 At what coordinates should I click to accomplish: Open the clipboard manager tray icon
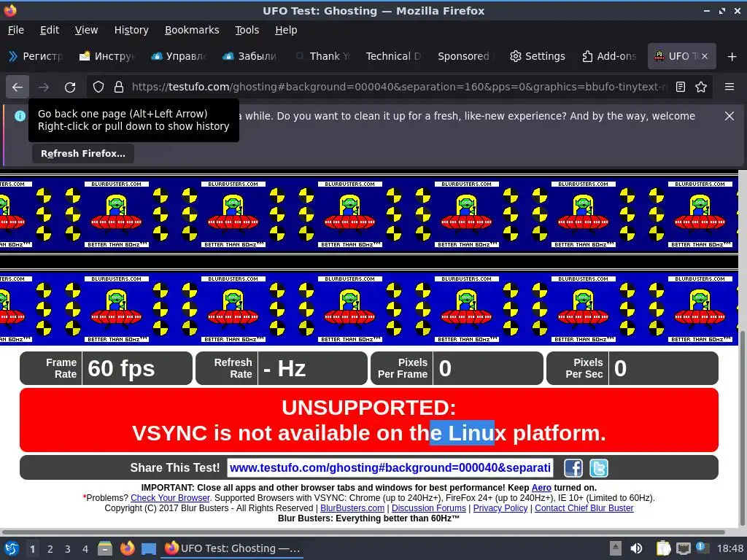(x=662, y=548)
